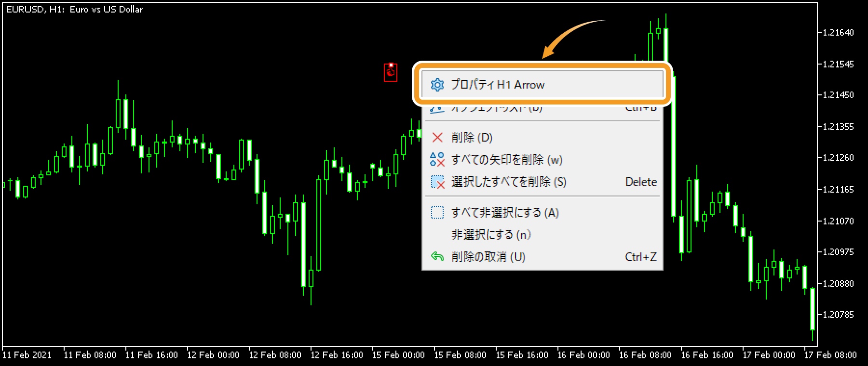Select 削除の取消 (U) menu item
Viewport: 868px width, 366px height.
click(542, 257)
